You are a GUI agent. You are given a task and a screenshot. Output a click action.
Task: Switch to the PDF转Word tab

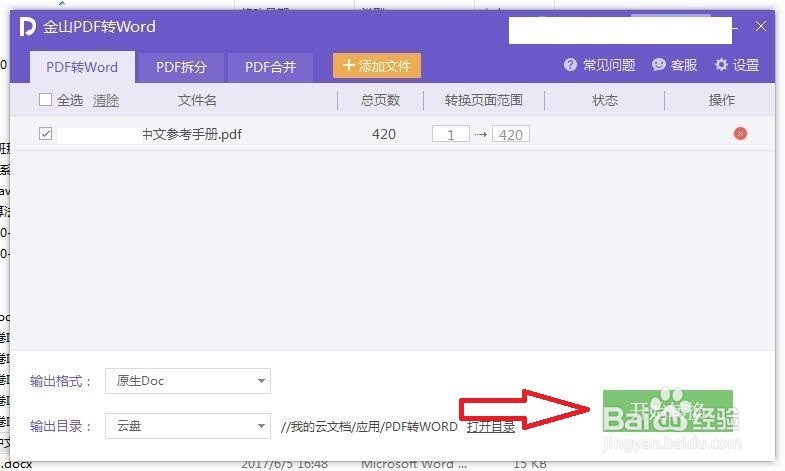[x=82, y=67]
